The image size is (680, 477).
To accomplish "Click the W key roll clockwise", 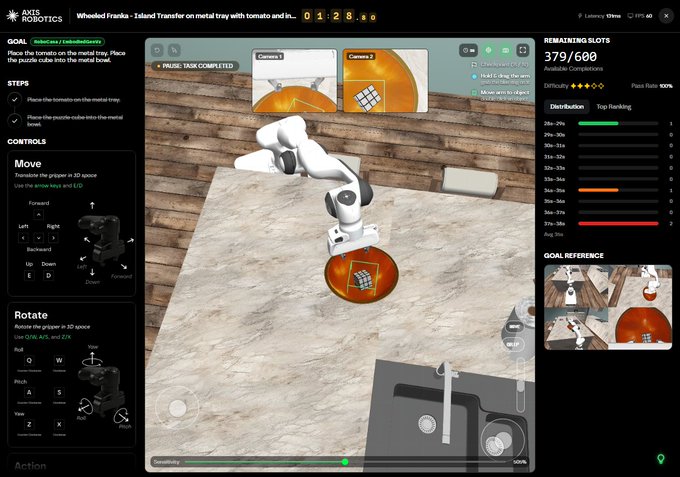I will pos(59,360).
